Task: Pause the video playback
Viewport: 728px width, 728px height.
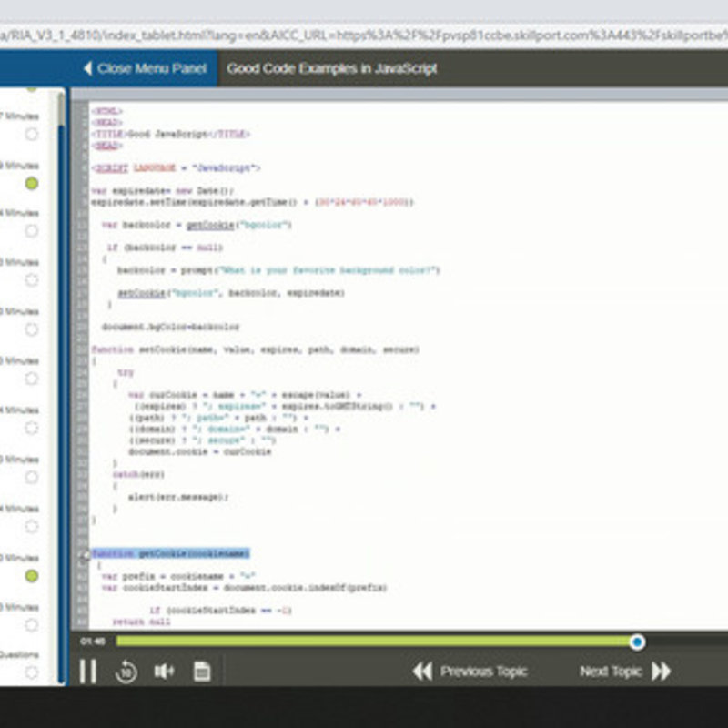Action: 87,671
